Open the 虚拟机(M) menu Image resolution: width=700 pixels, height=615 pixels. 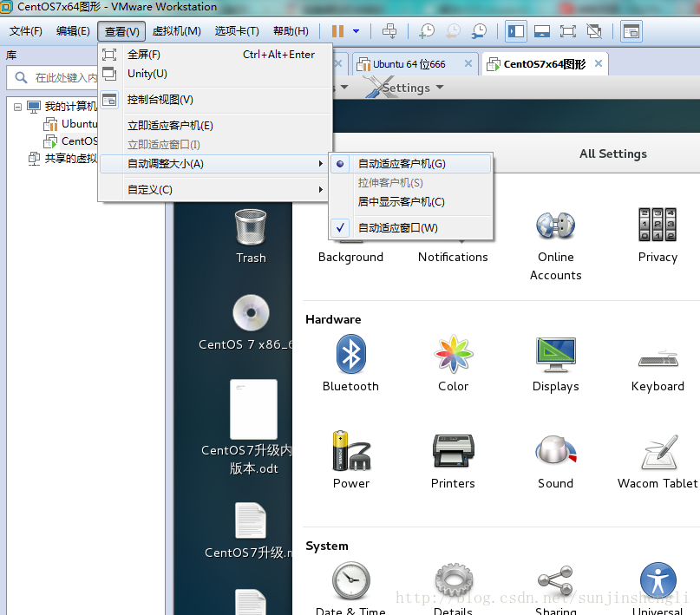[x=176, y=31]
